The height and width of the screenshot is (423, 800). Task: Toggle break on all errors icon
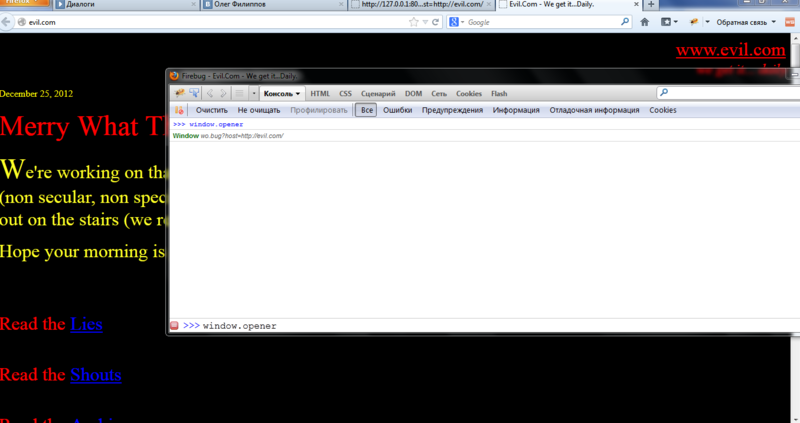click(x=179, y=110)
